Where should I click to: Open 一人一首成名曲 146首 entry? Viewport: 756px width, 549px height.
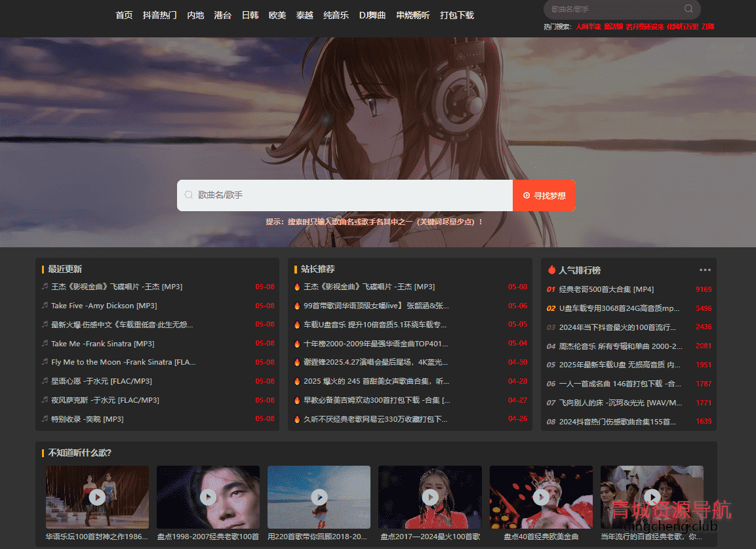(x=620, y=384)
